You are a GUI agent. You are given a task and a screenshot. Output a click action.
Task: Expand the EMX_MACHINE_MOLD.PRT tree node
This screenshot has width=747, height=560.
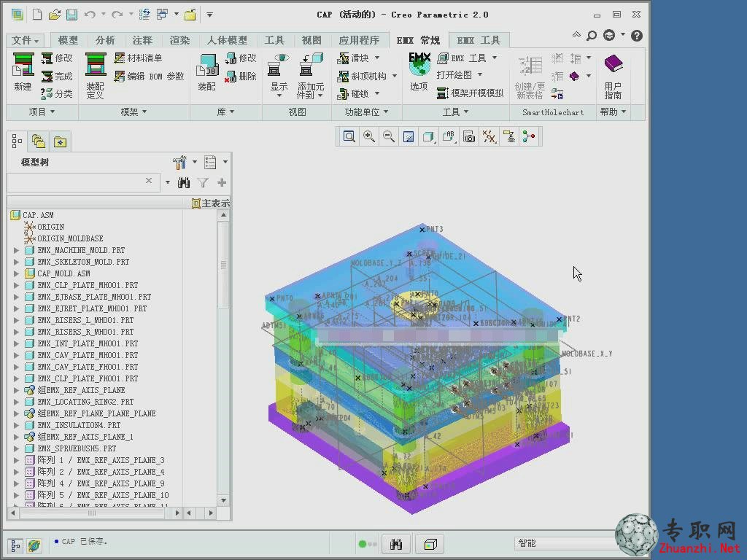tap(16, 250)
